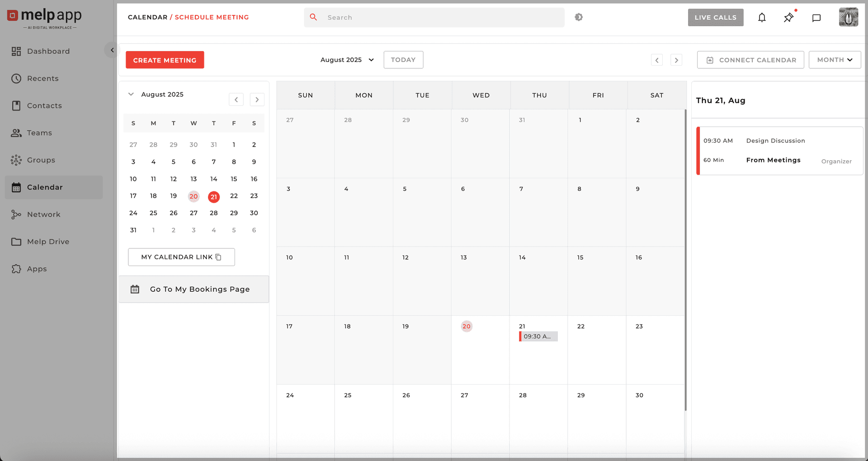This screenshot has width=868, height=461.
Task: Open the Network panel from the sidebar
Action: [43, 214]
